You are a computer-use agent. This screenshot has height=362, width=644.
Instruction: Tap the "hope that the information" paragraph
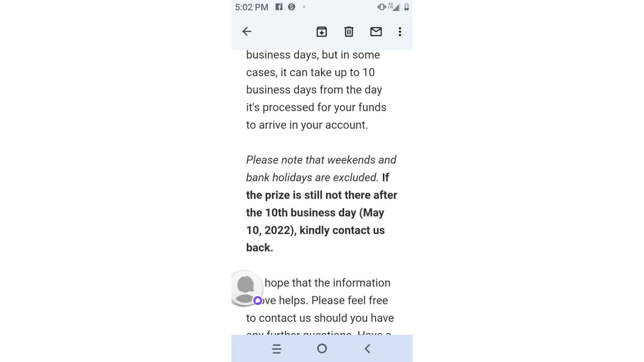click(327, 283)
